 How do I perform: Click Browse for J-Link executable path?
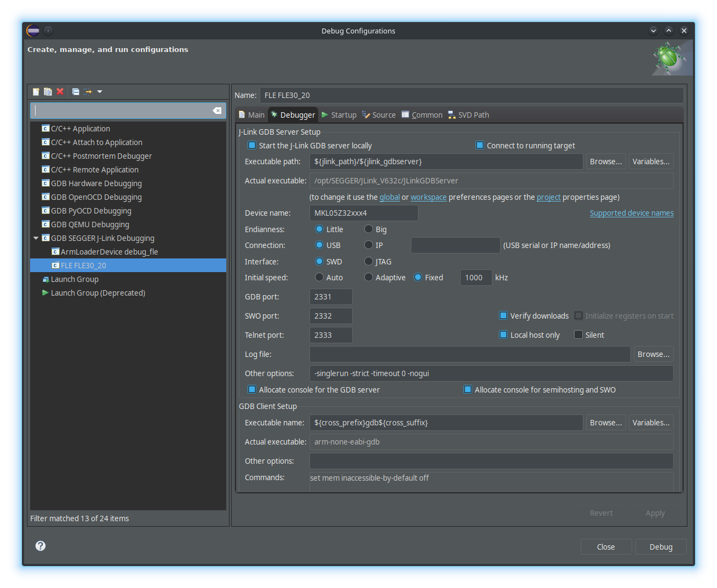tap(606, 162)
